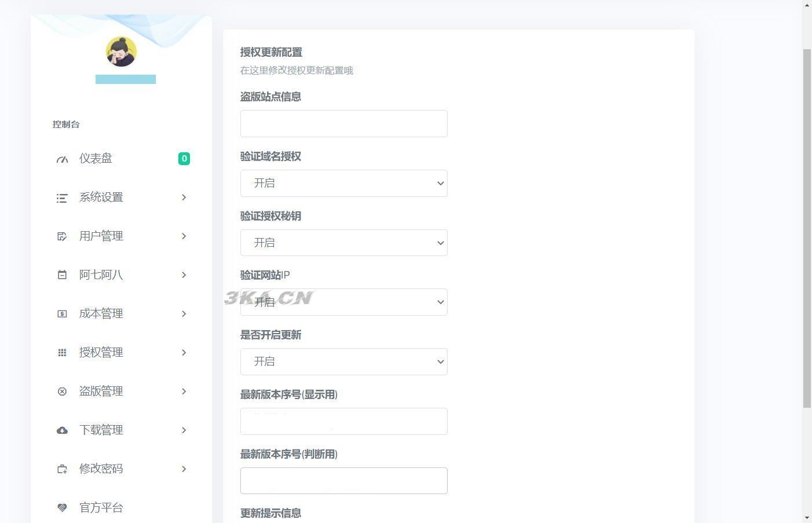Viewport: 812px width, 523px height.
Task: Click the cost management money icon
Action: [62, 314]
